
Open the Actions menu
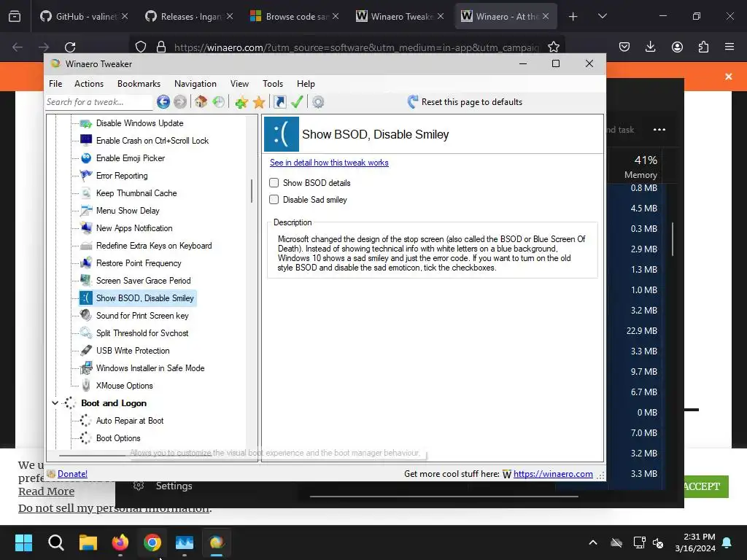88,84
